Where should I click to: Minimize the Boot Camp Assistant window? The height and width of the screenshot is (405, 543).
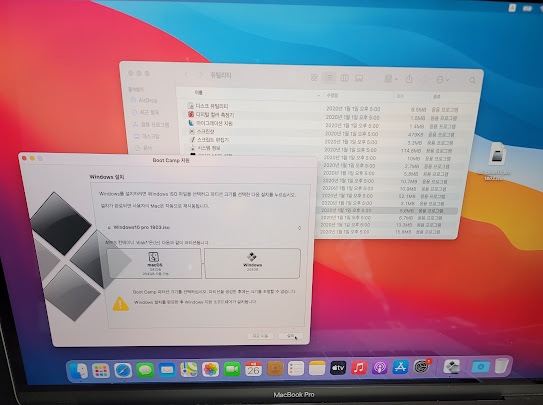click(32, 158)
